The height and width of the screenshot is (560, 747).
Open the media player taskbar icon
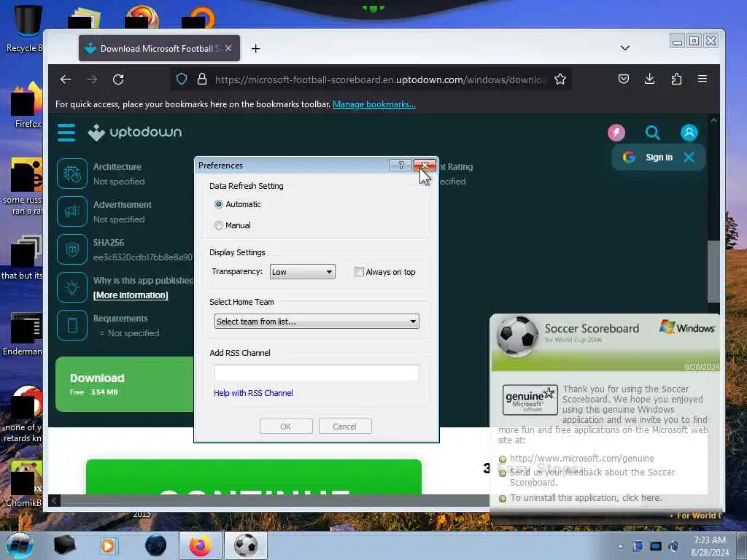(108, 545)
